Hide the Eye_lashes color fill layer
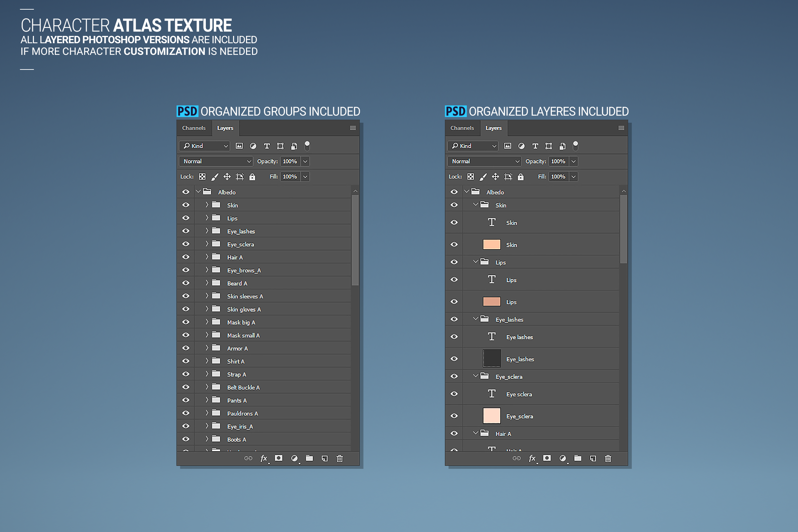 (454, 359)
